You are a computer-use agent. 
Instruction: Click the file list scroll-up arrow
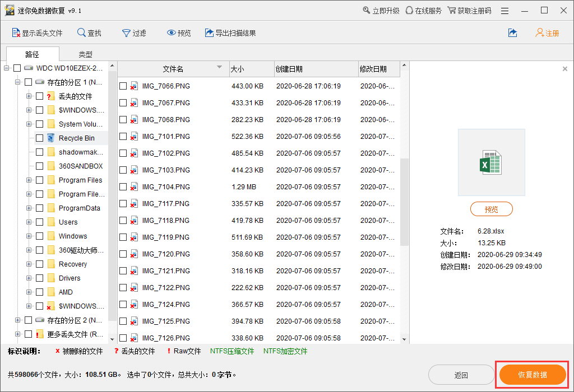(x=404, y=66)
